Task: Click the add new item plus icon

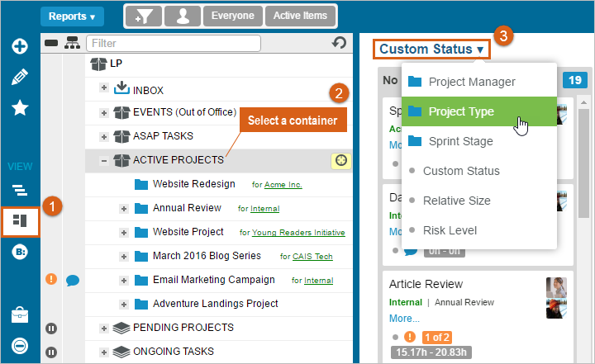Action: (19, 46)
